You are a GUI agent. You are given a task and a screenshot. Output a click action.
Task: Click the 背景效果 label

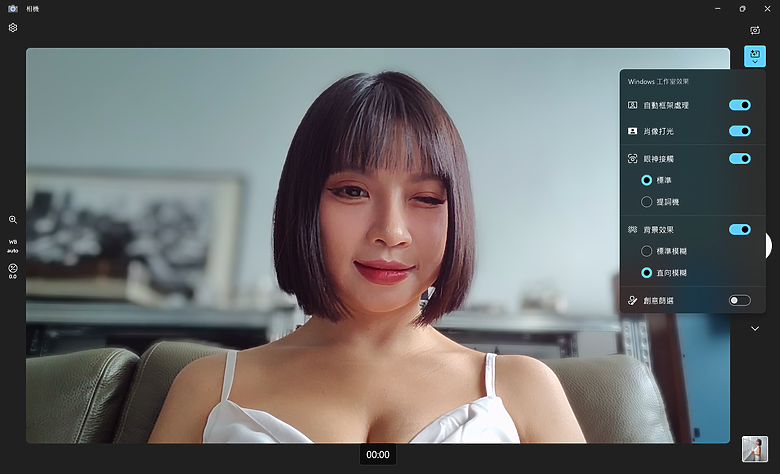659,230
